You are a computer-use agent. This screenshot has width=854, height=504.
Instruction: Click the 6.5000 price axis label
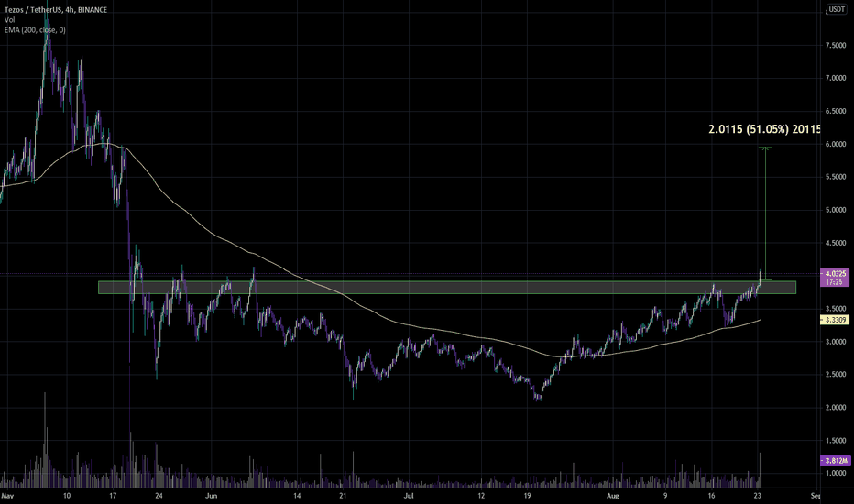click(836, 111)
